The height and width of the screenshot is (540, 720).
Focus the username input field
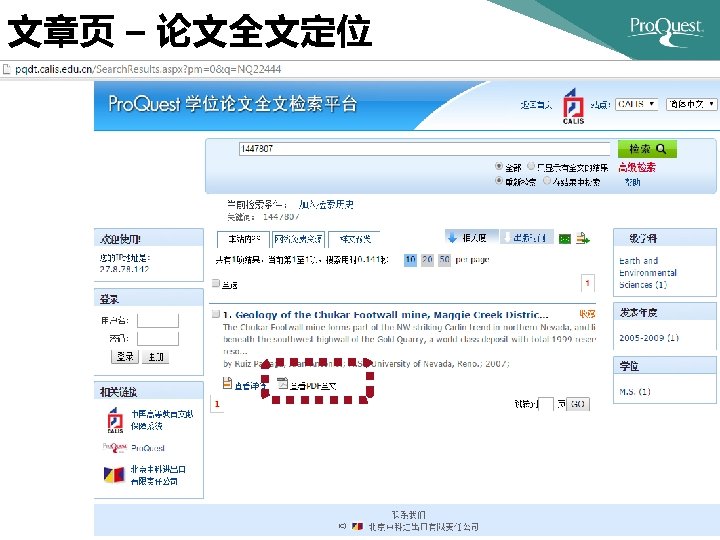158,321
